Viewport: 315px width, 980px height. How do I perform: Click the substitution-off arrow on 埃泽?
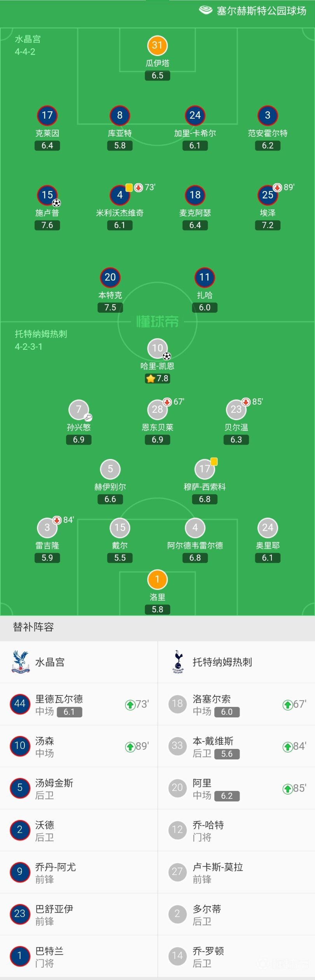point(277,188)
